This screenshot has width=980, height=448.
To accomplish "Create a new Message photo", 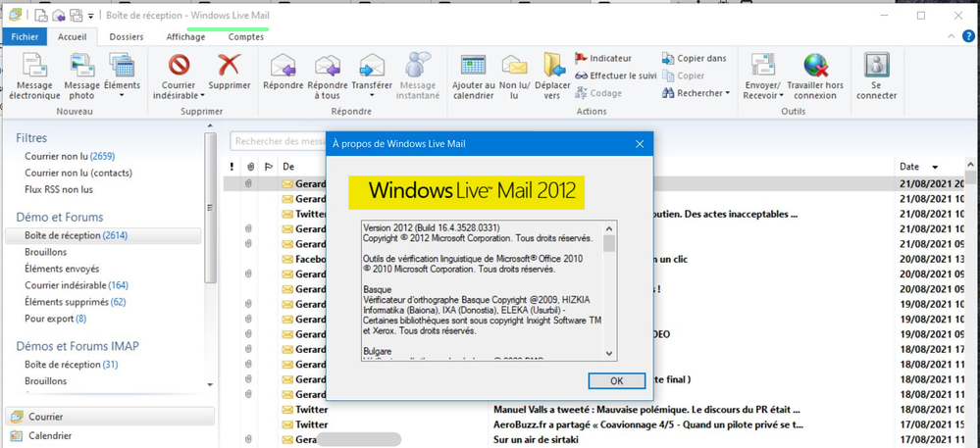I will (x=81, y=67).
